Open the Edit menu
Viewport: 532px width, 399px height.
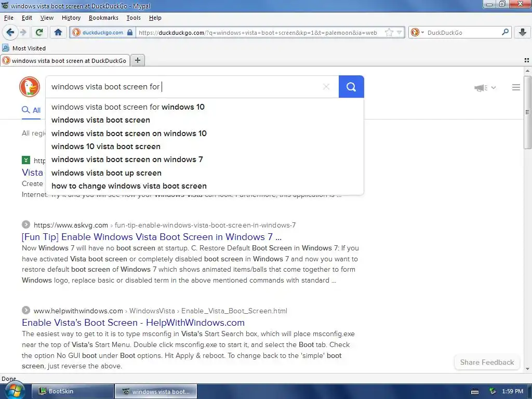tap(27, 18)
